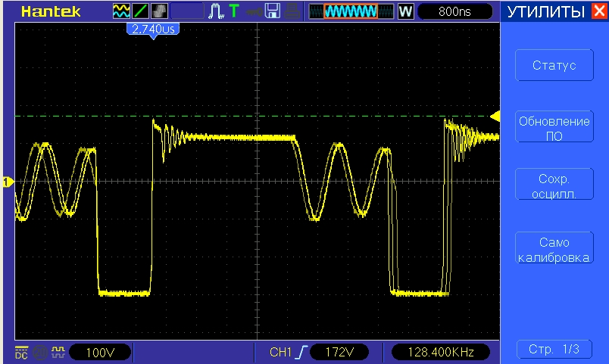Click the green diagonal line icon
Screen dimensions: 609x364
[x=140, y=11]
